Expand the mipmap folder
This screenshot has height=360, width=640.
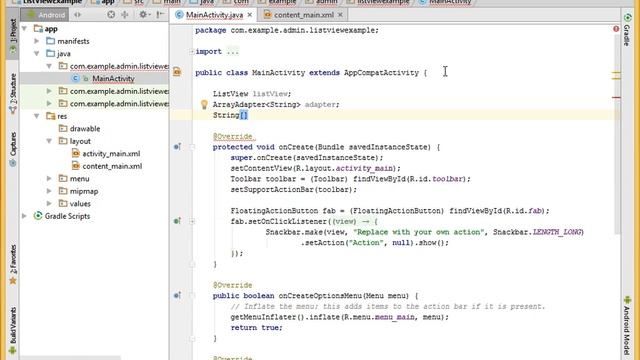tap(49, 191)
